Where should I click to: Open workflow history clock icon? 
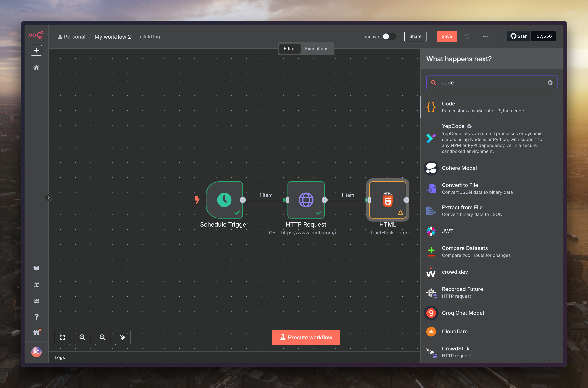click(x=467, y=36)
